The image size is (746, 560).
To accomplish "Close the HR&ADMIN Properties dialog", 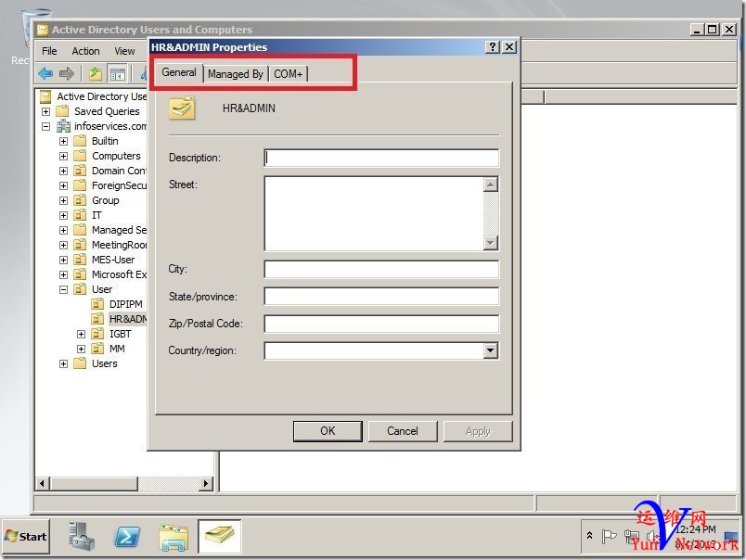I will click(509, 46).
